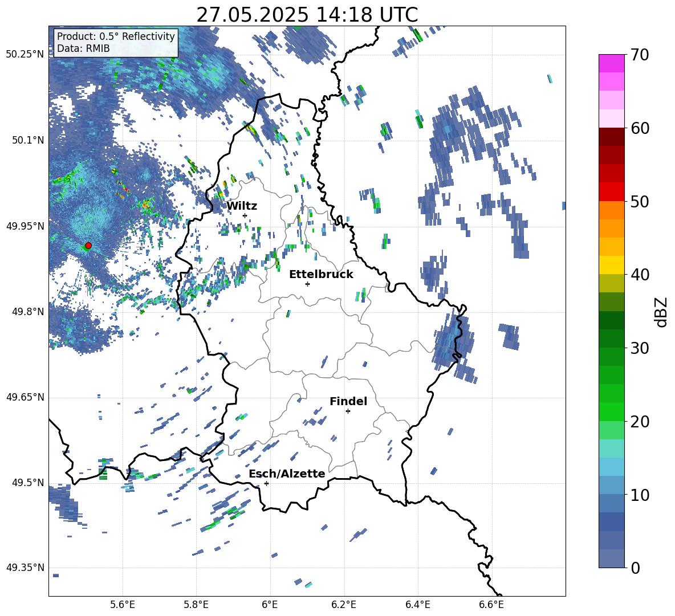Click the colorbar tick label 30
The height and width of the screenshot is (616, 675).
click(x=640, y=348)
